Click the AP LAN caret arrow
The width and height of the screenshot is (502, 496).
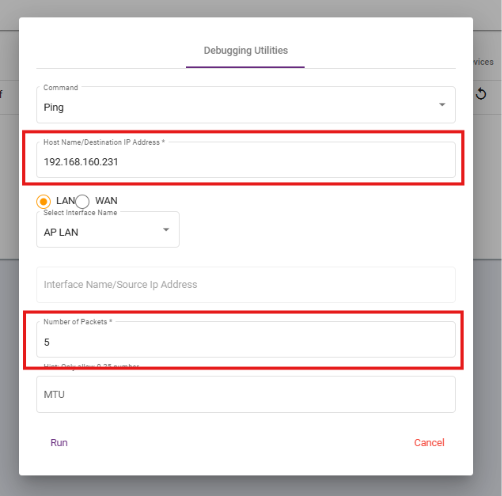(166, 230)
